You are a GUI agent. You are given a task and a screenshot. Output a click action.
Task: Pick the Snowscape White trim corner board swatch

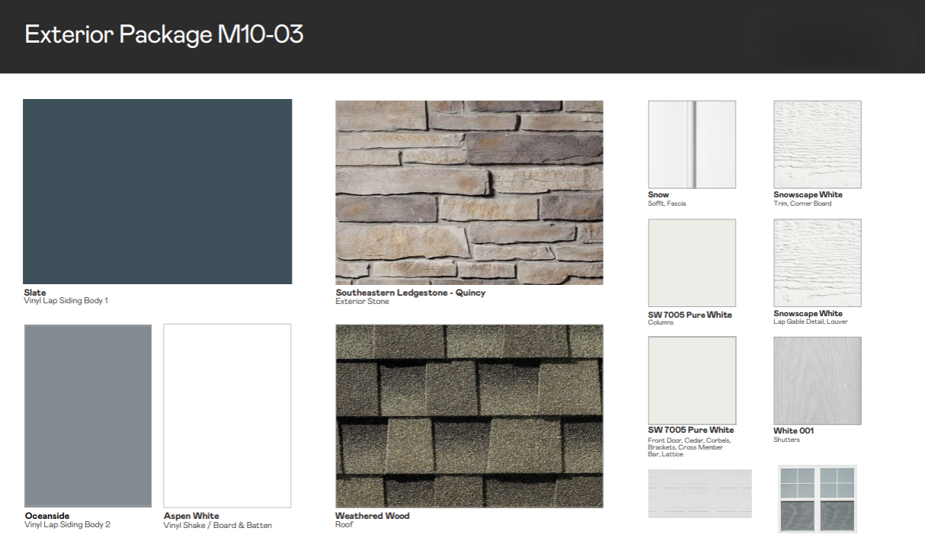pos(817,145)
